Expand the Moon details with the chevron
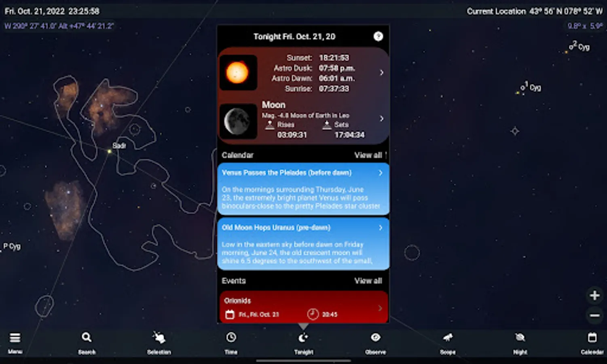The width and height of the screenshot is (607, 364). pyautogui.click(x=381, y=119)
